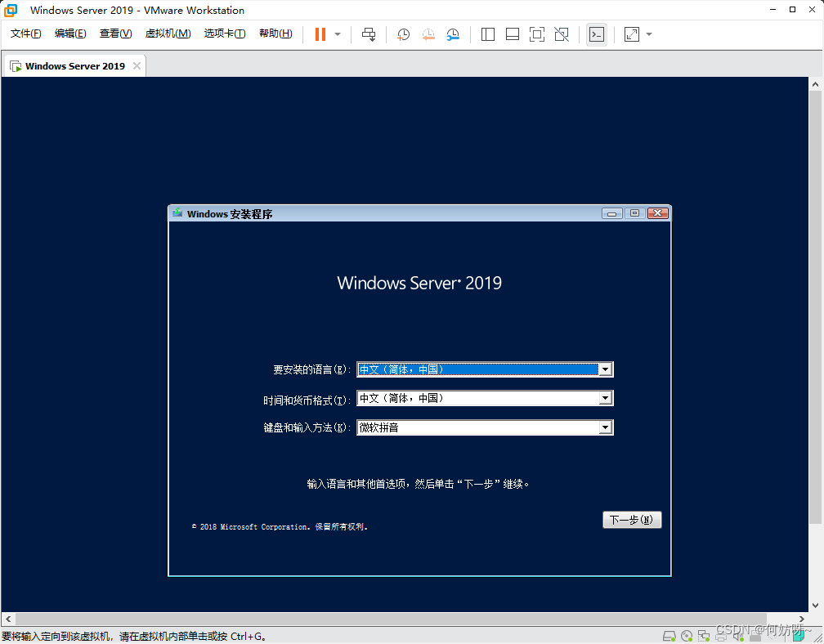Click the horizontal scrollbar right arrow
824x644 pixels.
pyautogui.click(x=801, y=619)
